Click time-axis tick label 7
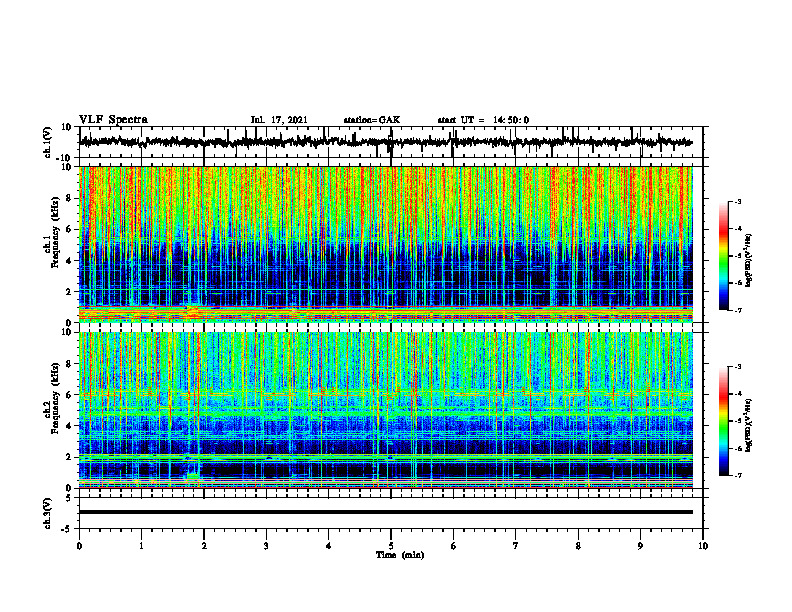The height and width of the screenshot is (612, 792). tap(516, 546)
